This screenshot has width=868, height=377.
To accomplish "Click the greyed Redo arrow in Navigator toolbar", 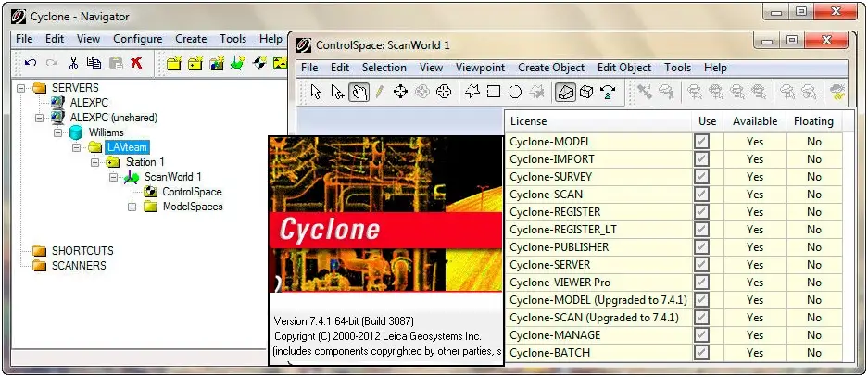I will click(x=52, y=63).
